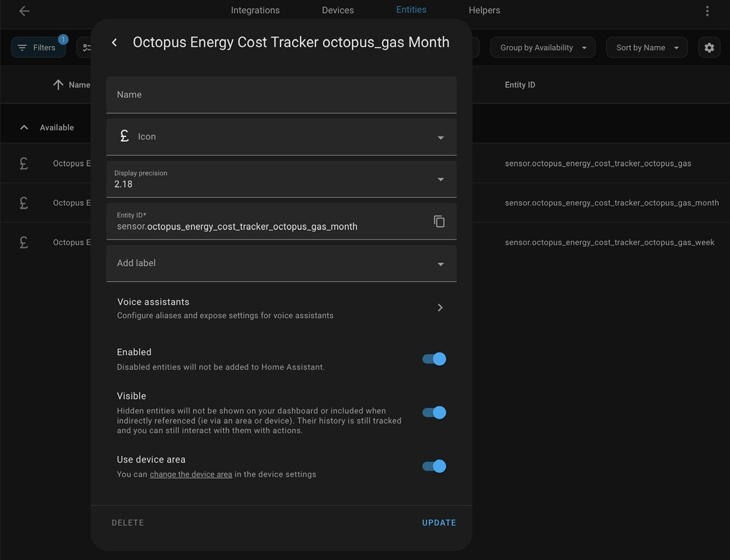
Task: Select sensor.octopus_energy_cost_tracker_octopus_gas_month entity ID in table
Action: click(612, 203)
